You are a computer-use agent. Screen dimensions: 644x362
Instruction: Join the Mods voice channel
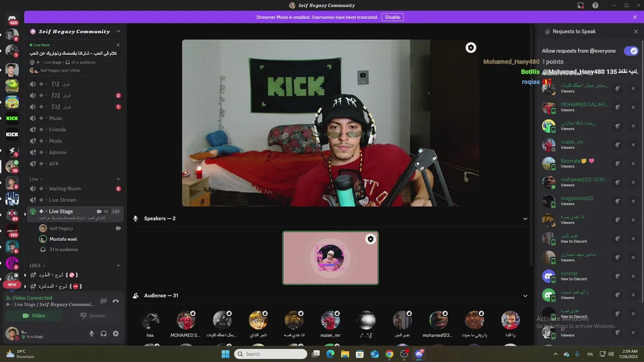coord(75,141)
